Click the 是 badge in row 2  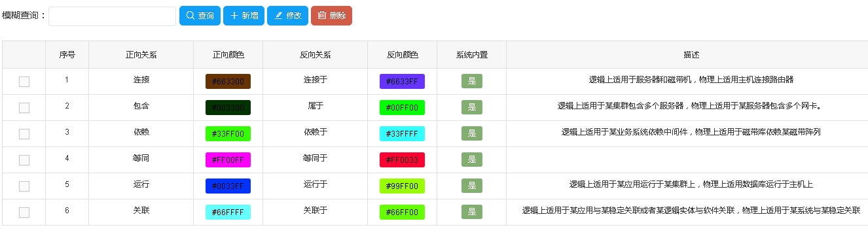(x=472, y=107)
